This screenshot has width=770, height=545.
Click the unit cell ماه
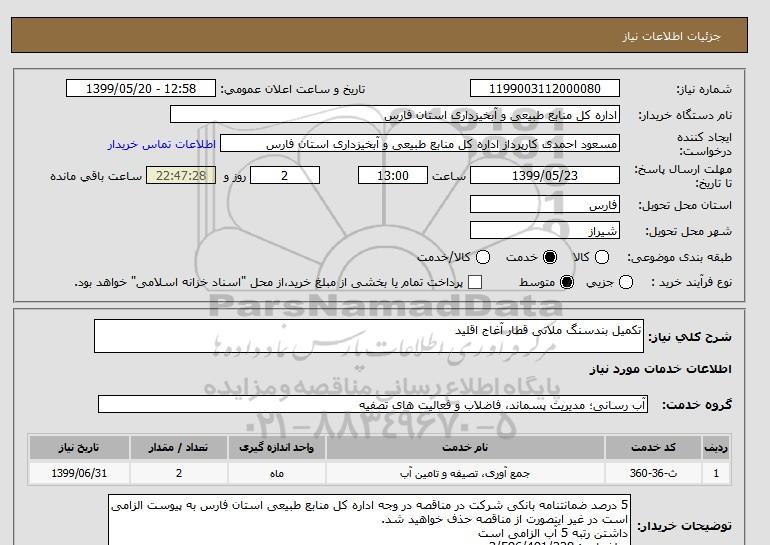276,473
